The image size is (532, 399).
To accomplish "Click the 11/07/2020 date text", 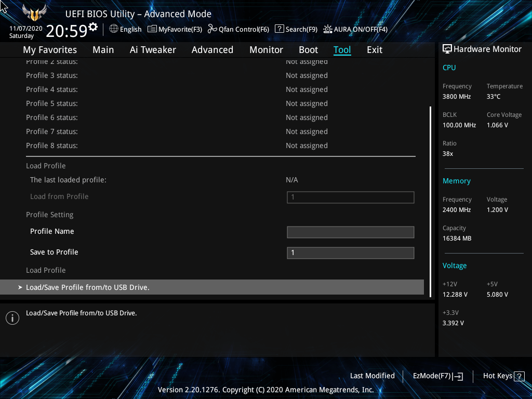I will click(26, 29).
